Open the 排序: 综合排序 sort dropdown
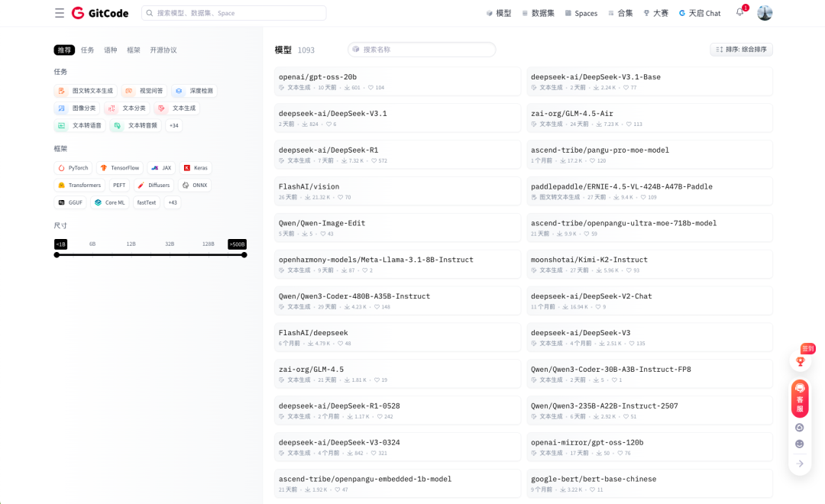This screenshot has width=825, height=504. 741,50
